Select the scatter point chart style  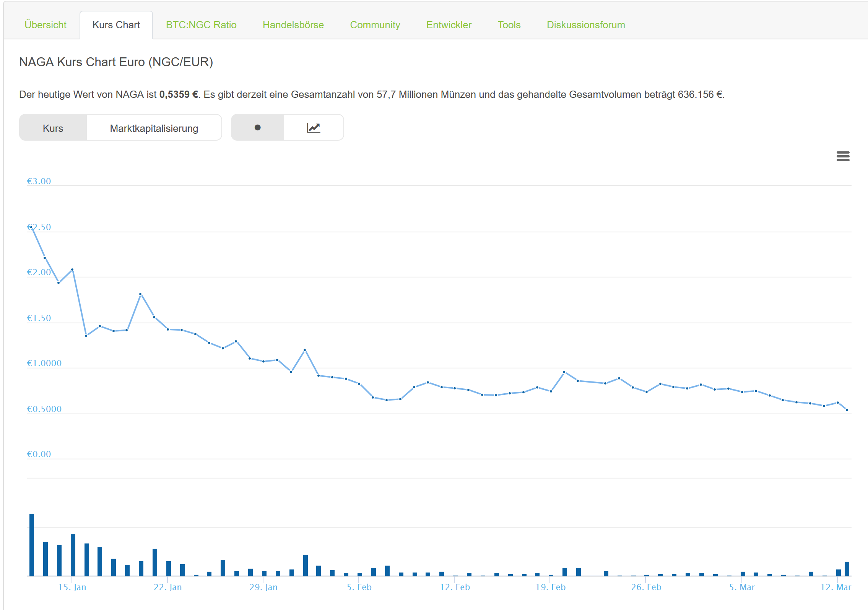257,127
